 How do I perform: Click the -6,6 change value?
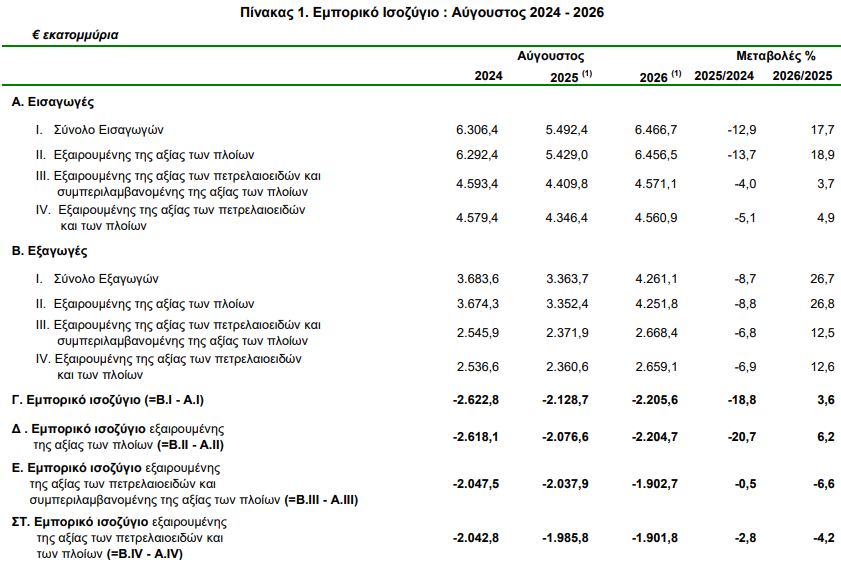click(x=824, y=484)
